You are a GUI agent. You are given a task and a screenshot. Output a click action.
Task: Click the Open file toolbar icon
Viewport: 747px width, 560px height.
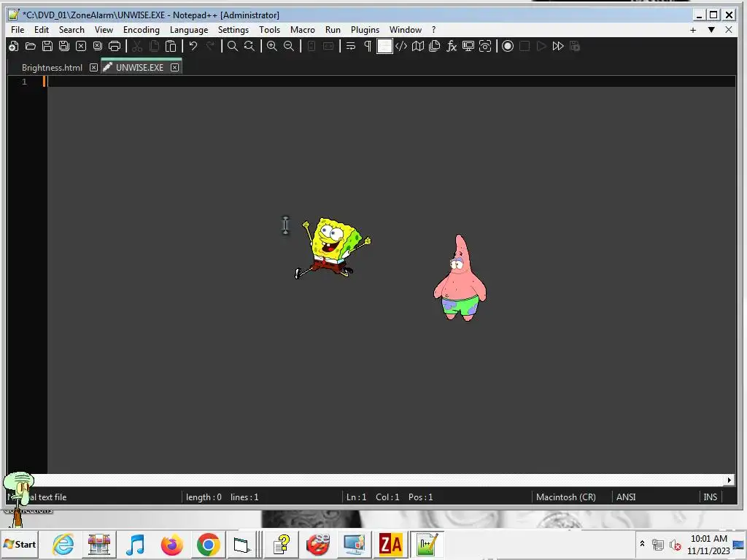click(x=31, y=46)
